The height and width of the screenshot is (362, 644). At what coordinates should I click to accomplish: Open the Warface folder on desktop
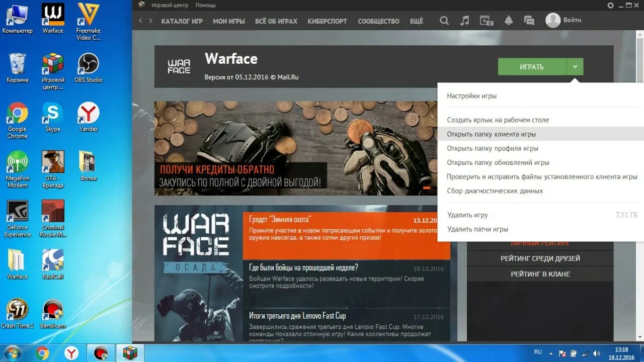17,264
